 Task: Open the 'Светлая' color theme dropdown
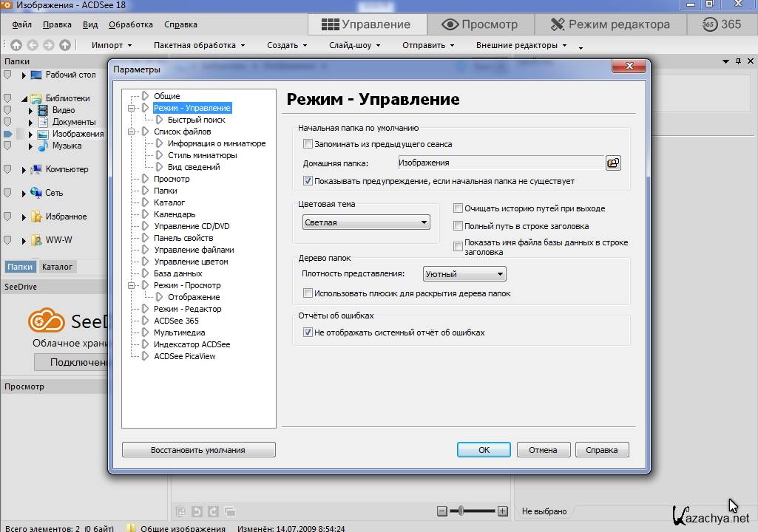coord(366,222)
